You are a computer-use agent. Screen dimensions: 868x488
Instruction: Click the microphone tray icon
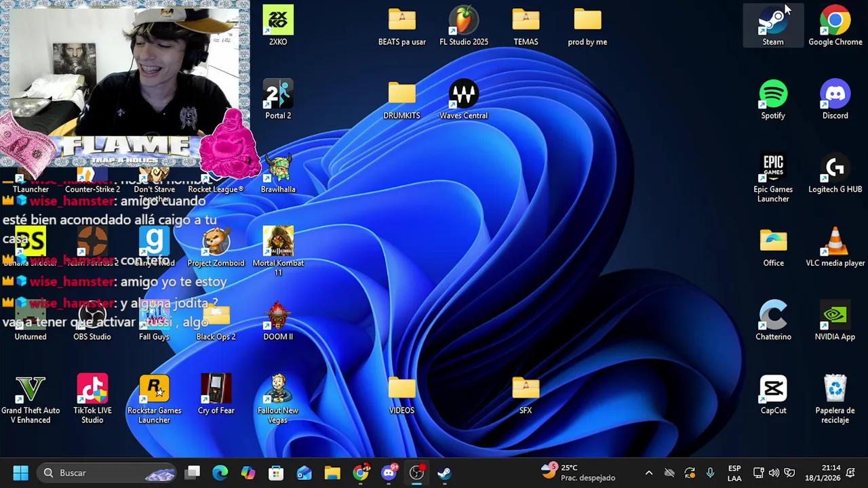click(710, 472)
